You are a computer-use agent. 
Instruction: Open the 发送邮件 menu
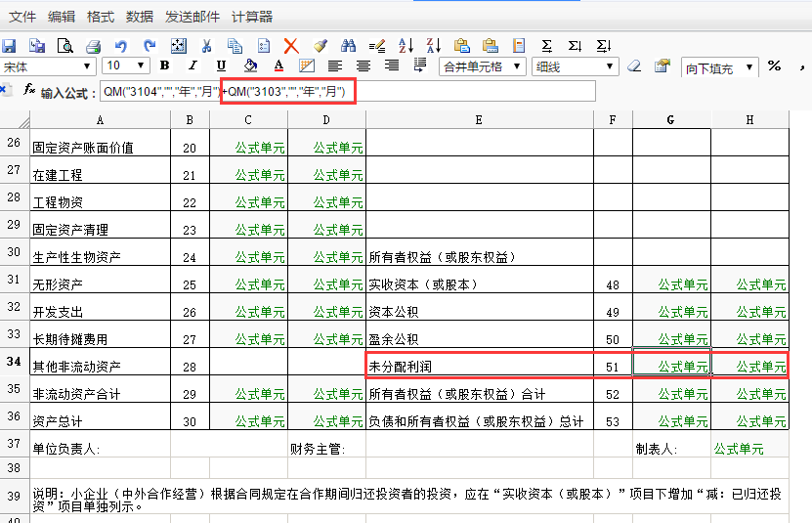pos(192,17)
